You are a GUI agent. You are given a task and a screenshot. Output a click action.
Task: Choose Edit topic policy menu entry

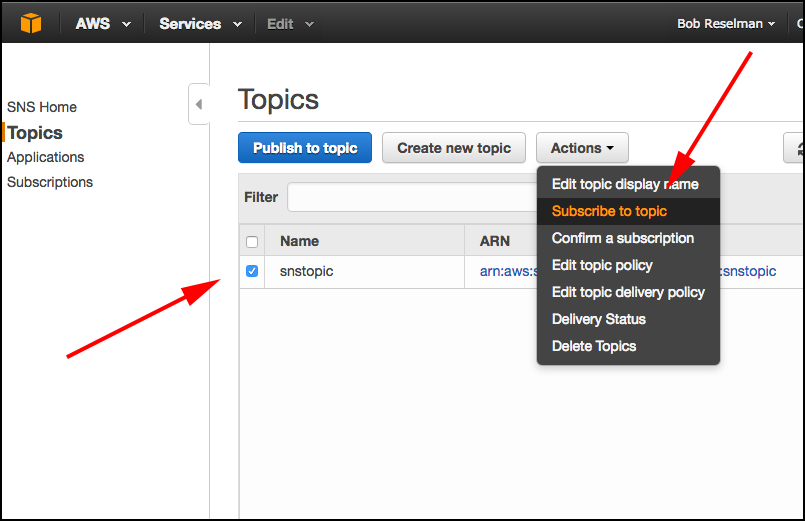coord(602,265)
